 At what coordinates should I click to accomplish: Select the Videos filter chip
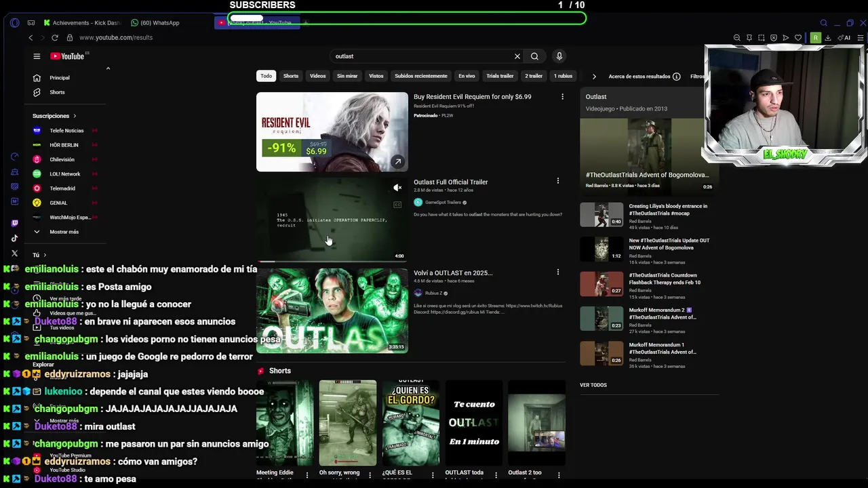pos(318,76)
